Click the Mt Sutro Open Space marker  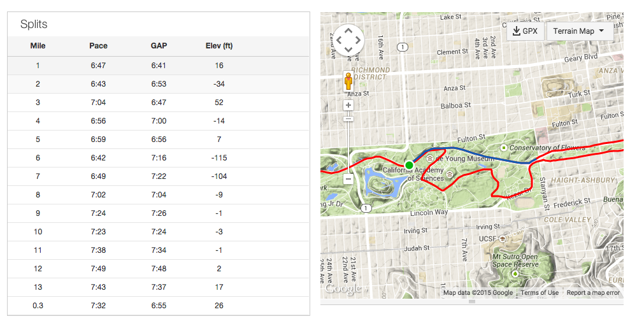[x=515, y=273]
